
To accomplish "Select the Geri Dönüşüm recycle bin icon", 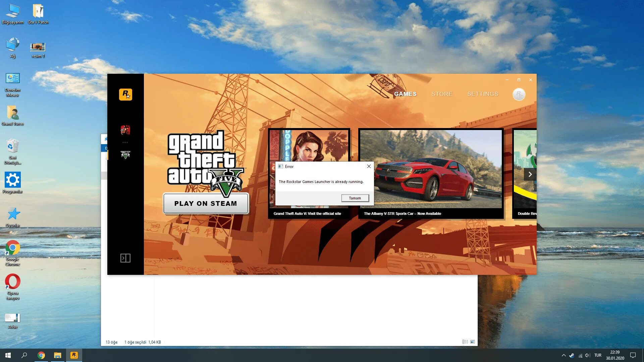I will (13, 152).
